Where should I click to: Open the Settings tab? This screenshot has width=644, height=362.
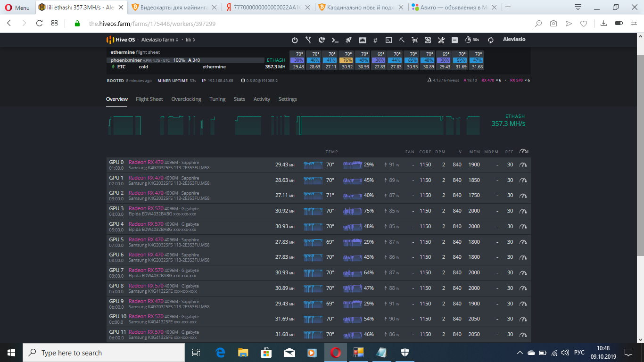pos(288,99)
